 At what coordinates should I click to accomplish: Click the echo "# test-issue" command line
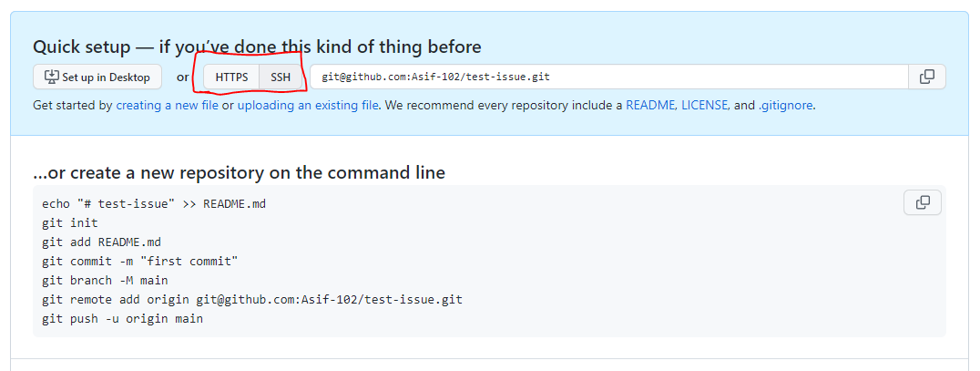[x=154, y=204]
